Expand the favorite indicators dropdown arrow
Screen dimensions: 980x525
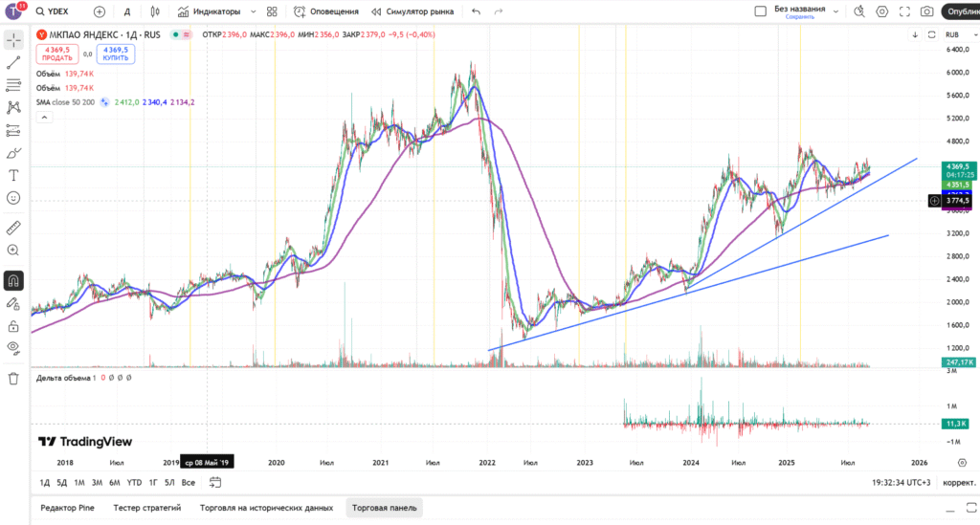[x=253, y=11]
